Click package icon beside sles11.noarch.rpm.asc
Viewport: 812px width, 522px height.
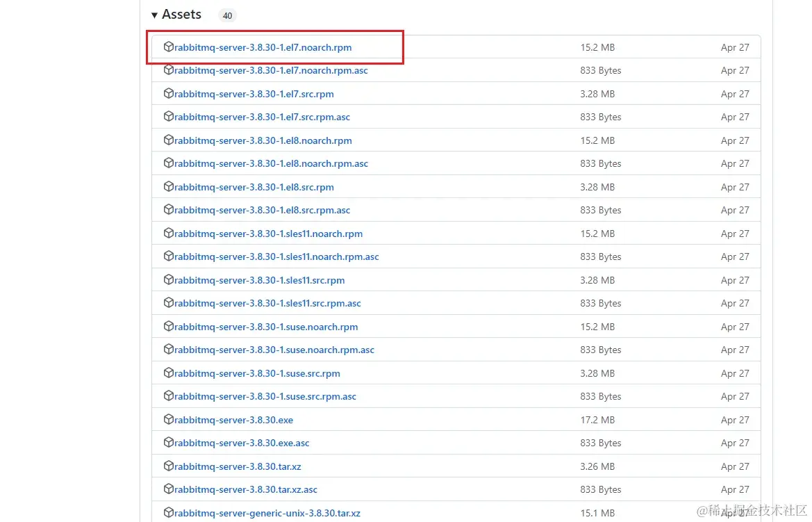point(168,256)
